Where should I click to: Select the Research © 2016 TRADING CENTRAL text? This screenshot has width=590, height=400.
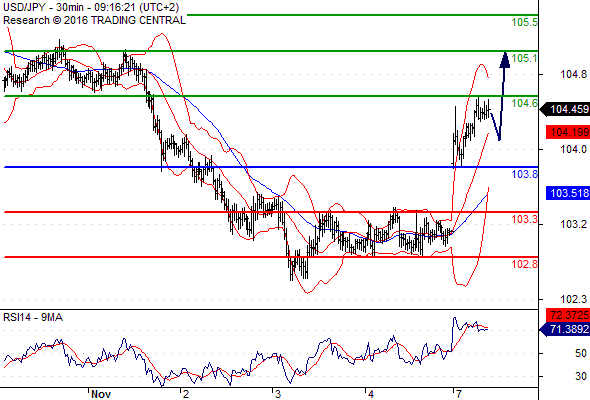coord(94,20)
